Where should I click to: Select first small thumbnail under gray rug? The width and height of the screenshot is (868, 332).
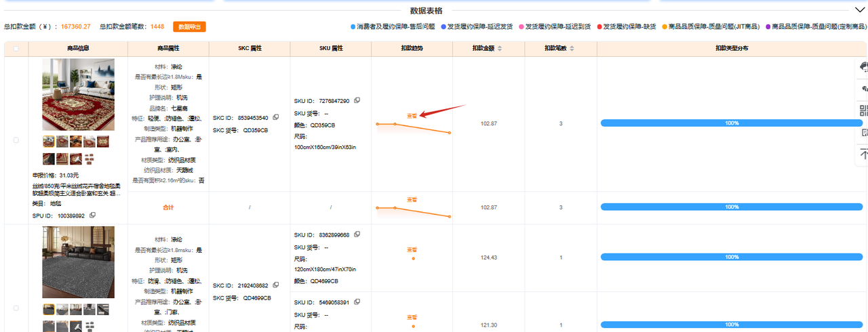click(x=48, y=309)
